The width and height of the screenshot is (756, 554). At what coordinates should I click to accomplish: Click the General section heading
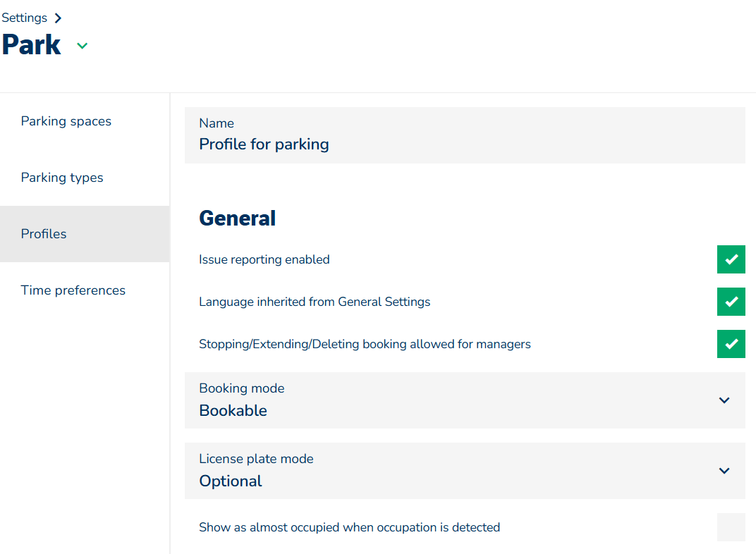click(238, 218)
